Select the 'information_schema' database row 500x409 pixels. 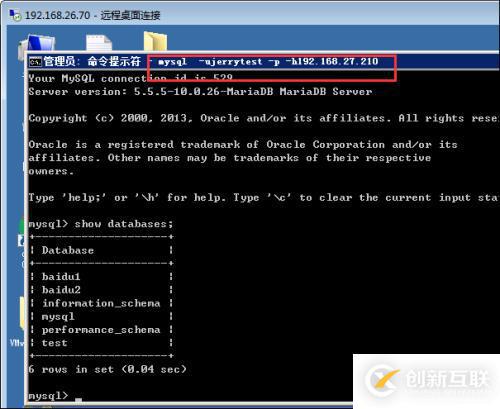[101, 303]
